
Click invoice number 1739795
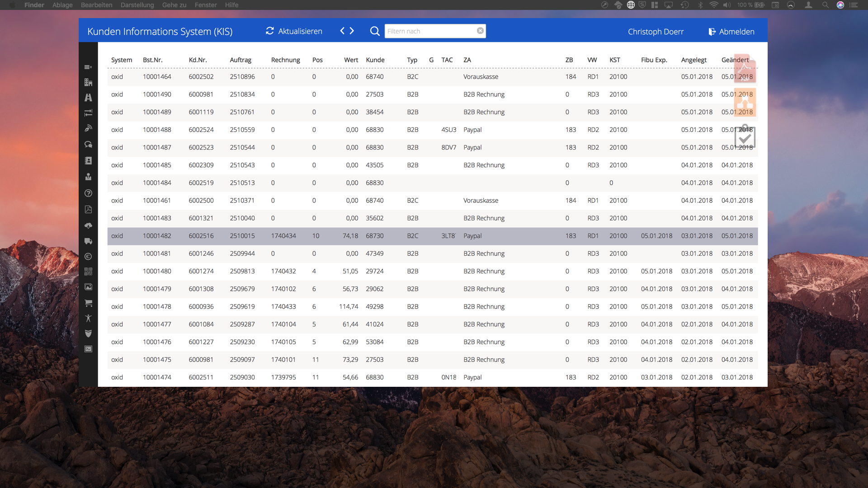[x=283, y=377]
